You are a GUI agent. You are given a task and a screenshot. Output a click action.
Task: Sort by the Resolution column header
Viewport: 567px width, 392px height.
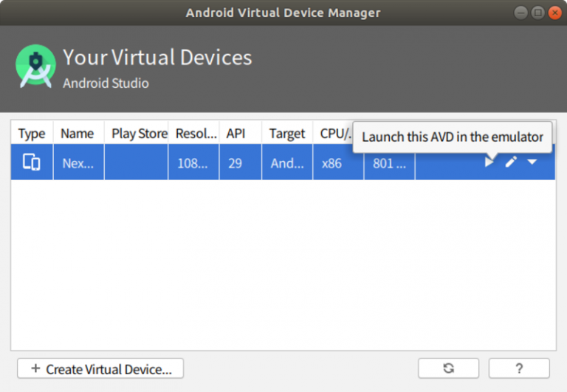pos(193,134)
